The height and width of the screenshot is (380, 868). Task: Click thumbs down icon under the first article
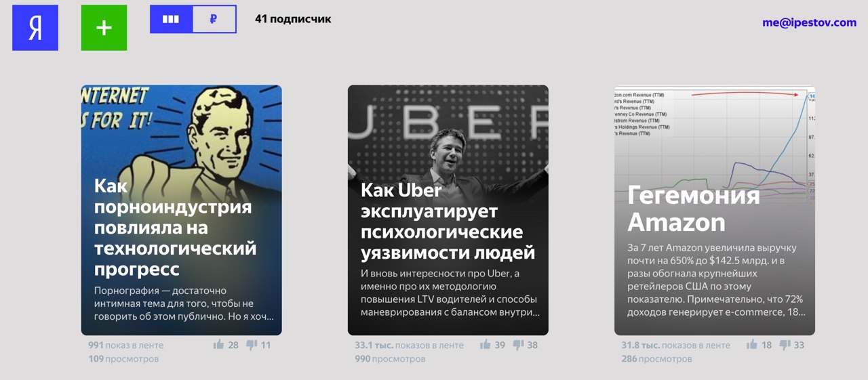pyautogui.click(x=252, y=345)
